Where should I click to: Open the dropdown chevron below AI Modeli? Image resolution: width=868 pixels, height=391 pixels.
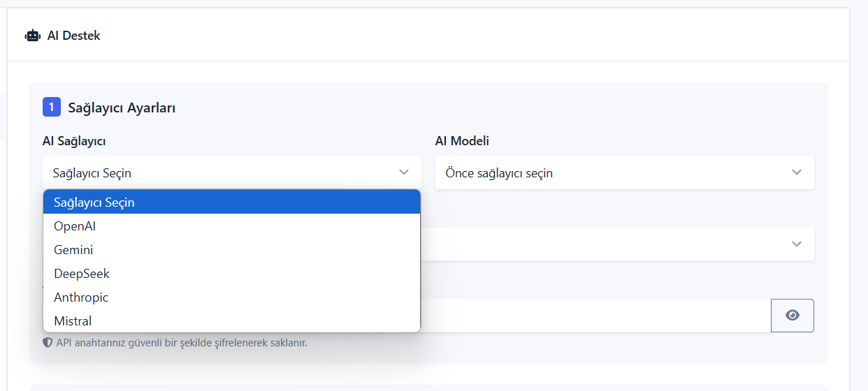[x=796, y=244]
